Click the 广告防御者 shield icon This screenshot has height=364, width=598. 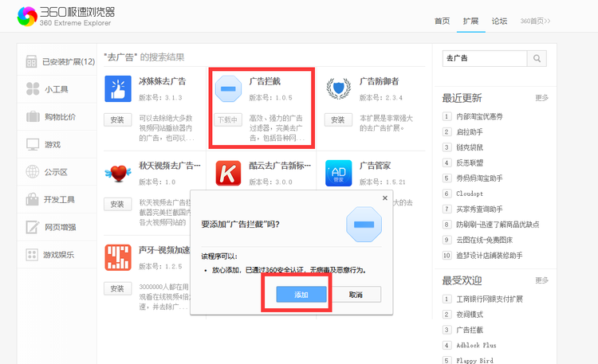[338, 88]
